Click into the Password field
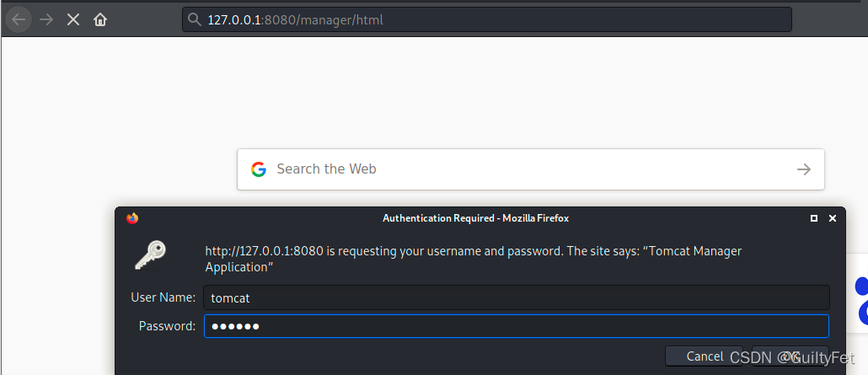Image resolution: width=868 pixels, height=375 pixels. [x=516, y=326]
